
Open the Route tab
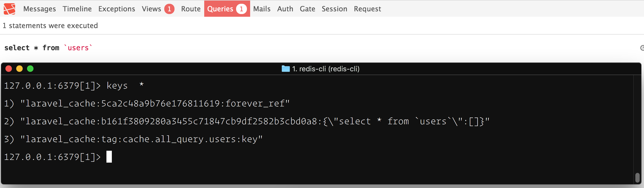coord(191,9)
